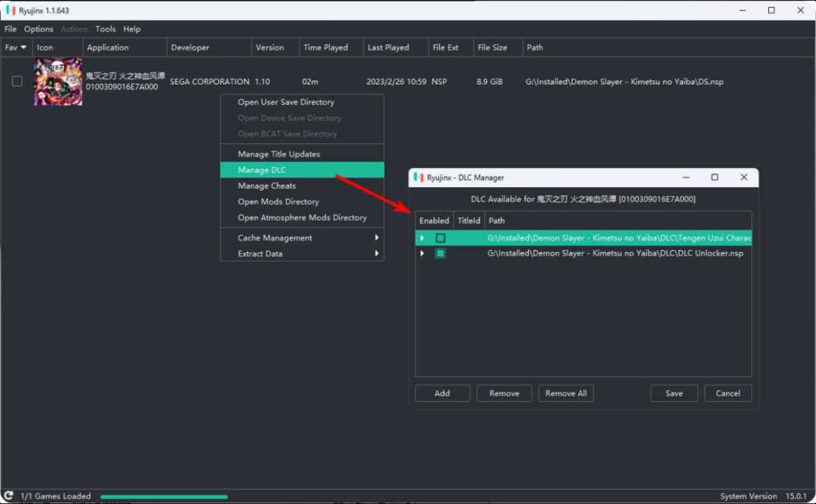Open the Options menu in menu bar
This screenshot has width=816, height=504.
[38, 29]
